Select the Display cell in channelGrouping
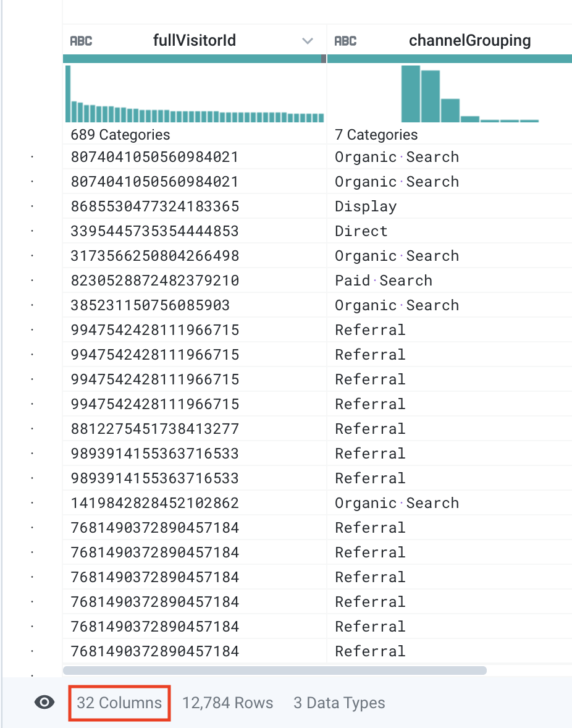 coord(366,206)
